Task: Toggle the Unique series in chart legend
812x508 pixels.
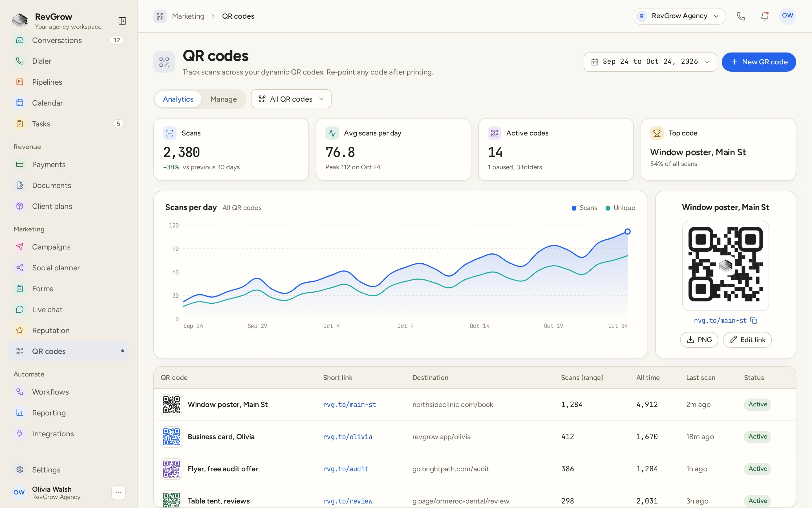Action: [x=620, y=208]
